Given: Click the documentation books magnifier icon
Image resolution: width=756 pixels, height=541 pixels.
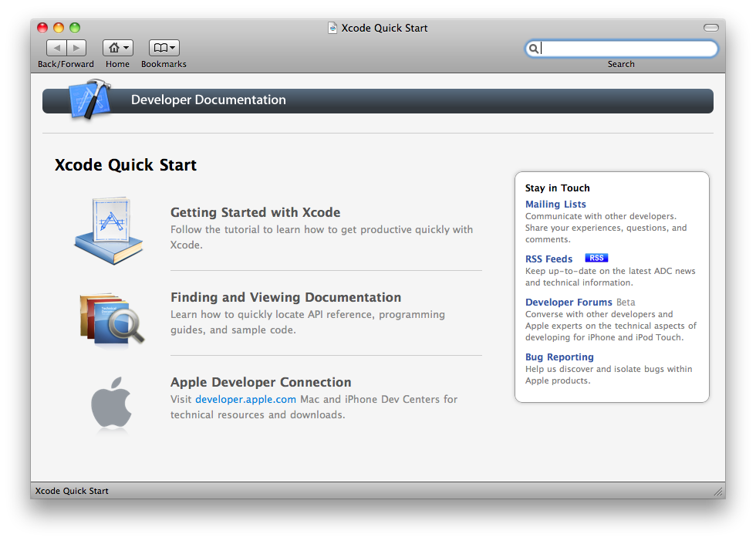Looking at the screenshot, I should [x=112, y=319].
